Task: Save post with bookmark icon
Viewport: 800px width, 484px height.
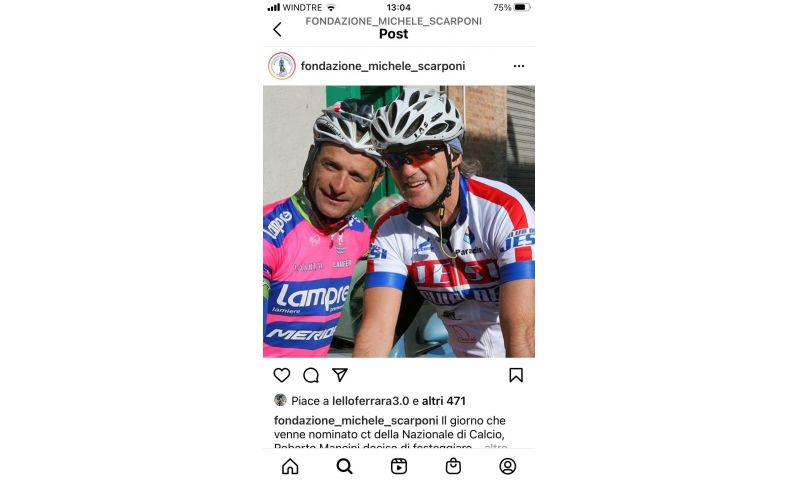Action: pyautogui.click(x=516, y=375)
